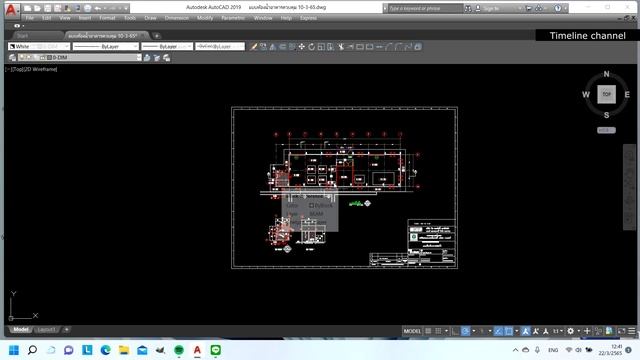Open LINE app from the taskbar
Viewport: 640px width, 360px height.
[216, 350]
